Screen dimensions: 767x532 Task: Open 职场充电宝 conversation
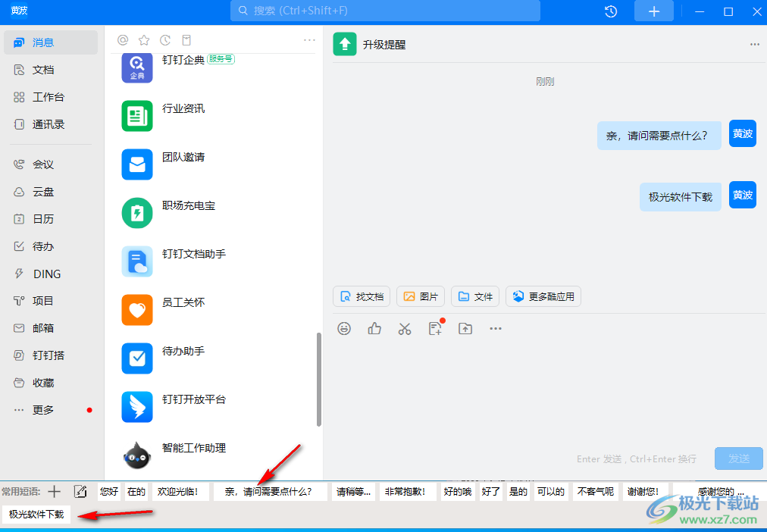coord(213,213)
